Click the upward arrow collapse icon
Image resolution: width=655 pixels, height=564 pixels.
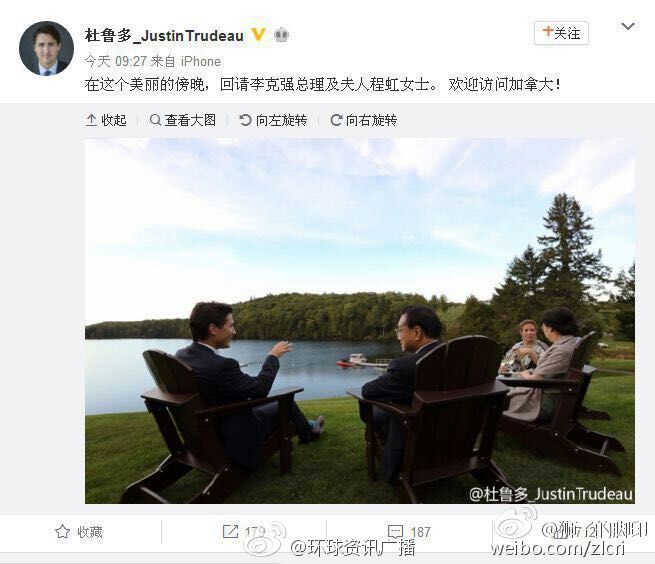pos(91,120)
